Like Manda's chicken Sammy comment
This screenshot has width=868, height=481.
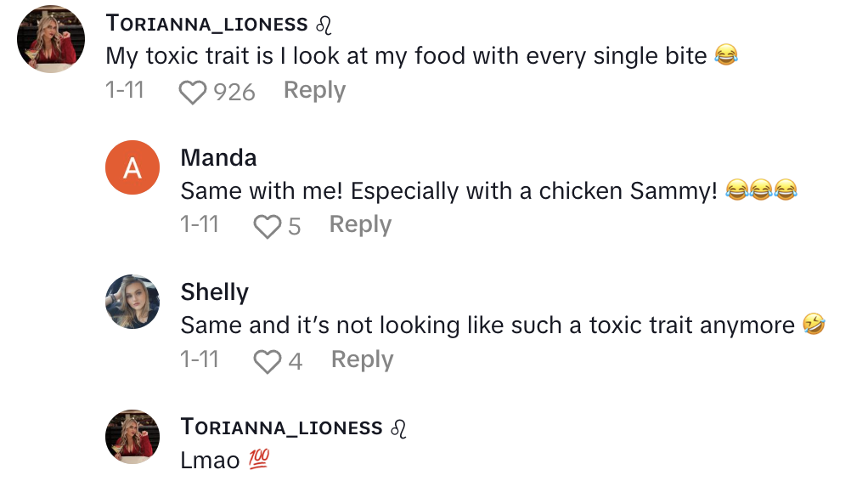[268, 226]
